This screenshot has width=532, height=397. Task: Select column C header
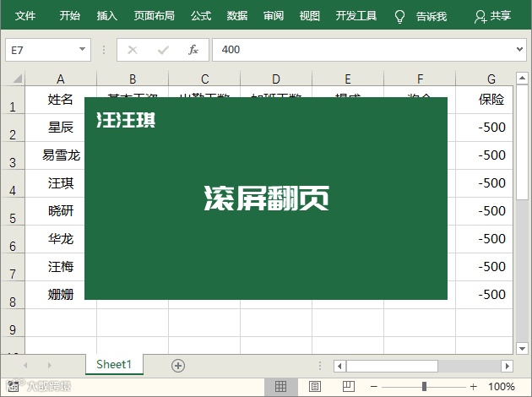[x=204, y=79]
